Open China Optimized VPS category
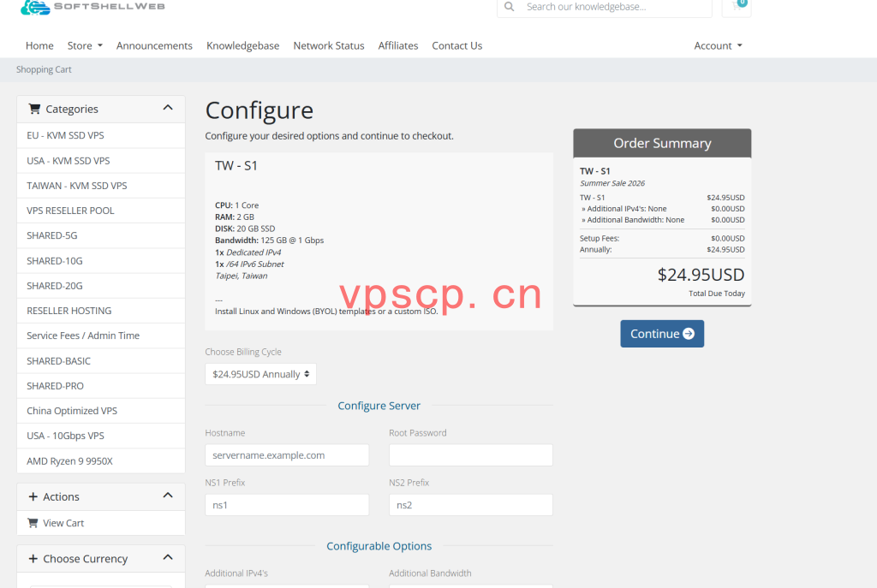877x588 pixels. coord(101,411)
